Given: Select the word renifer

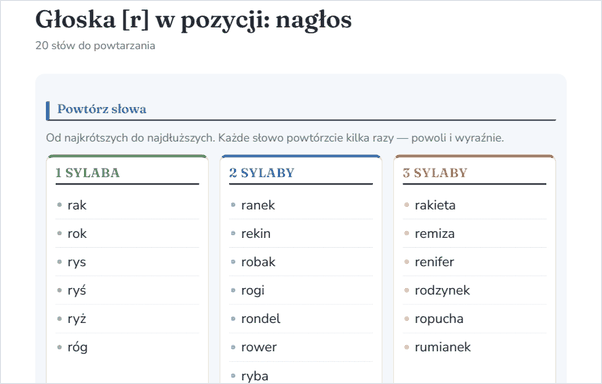Looking at the screenshot, I should [x=434, y=262].
